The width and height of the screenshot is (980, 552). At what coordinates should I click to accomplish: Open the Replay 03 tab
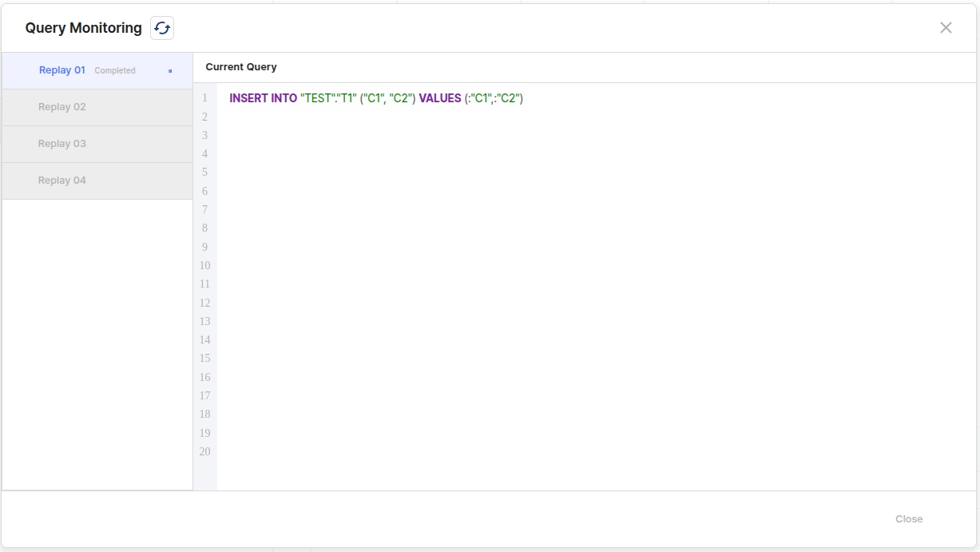click(62, 144)
